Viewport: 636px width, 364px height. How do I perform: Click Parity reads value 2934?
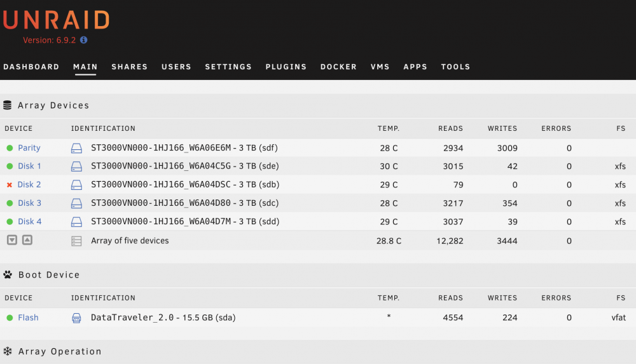(x=453, y=149)
